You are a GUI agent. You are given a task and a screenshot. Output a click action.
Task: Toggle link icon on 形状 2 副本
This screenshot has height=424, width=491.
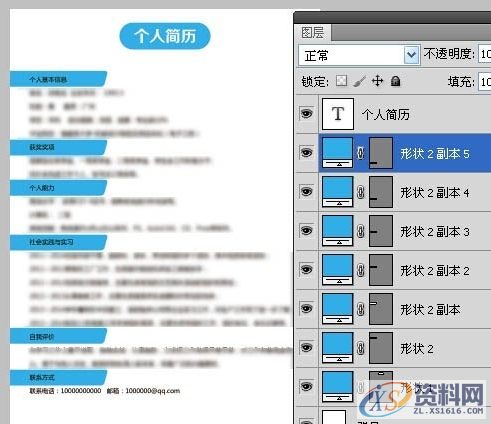[x=361, y=309]
